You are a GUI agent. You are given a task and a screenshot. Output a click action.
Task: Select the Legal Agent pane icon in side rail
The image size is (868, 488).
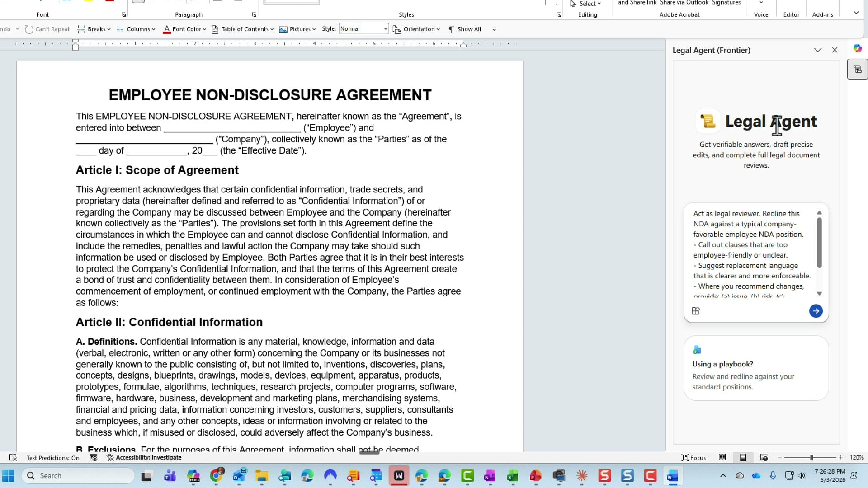point(857,70)
